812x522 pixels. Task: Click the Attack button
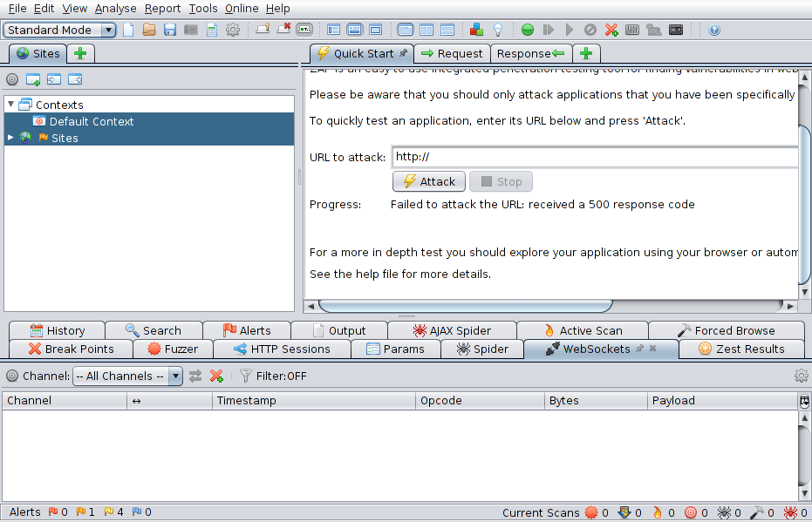click(428, 181)
